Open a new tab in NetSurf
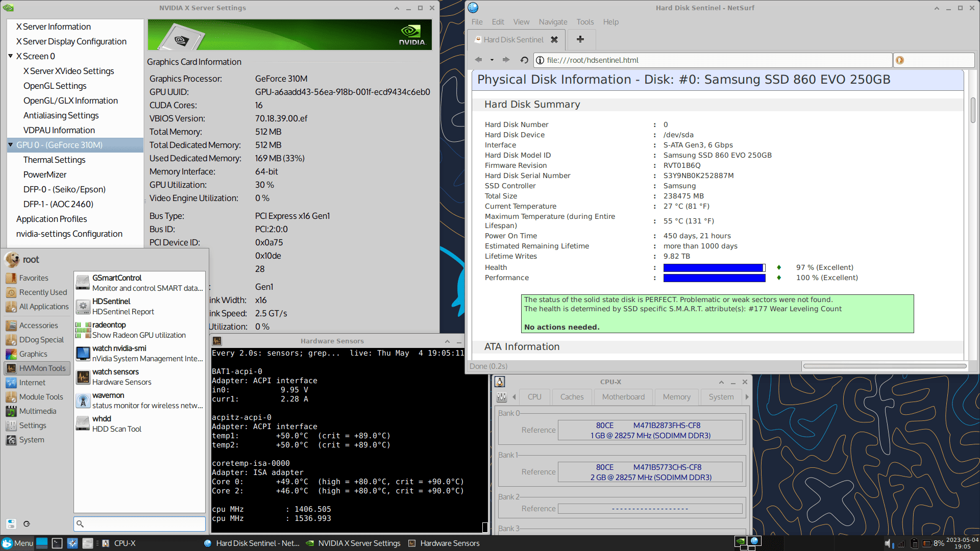 (580, 39)
